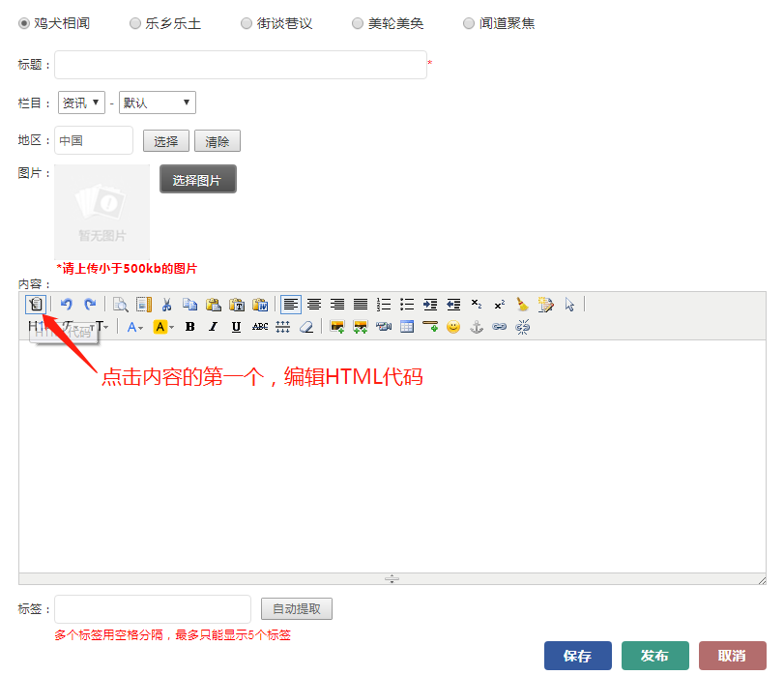Click the 选择图片 button
This screenshot has height=675, width=784.
(x=197, y=180)
